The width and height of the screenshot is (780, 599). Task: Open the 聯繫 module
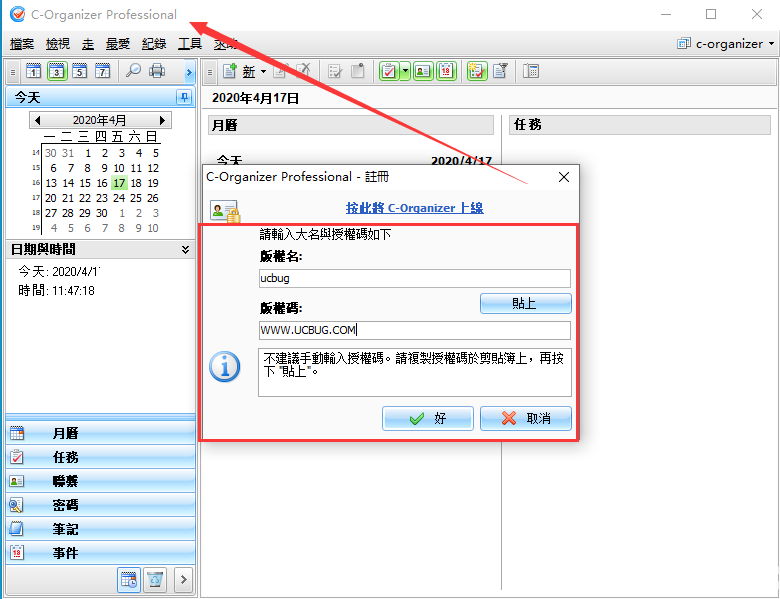pyautogui.click(x=100, y=481)
